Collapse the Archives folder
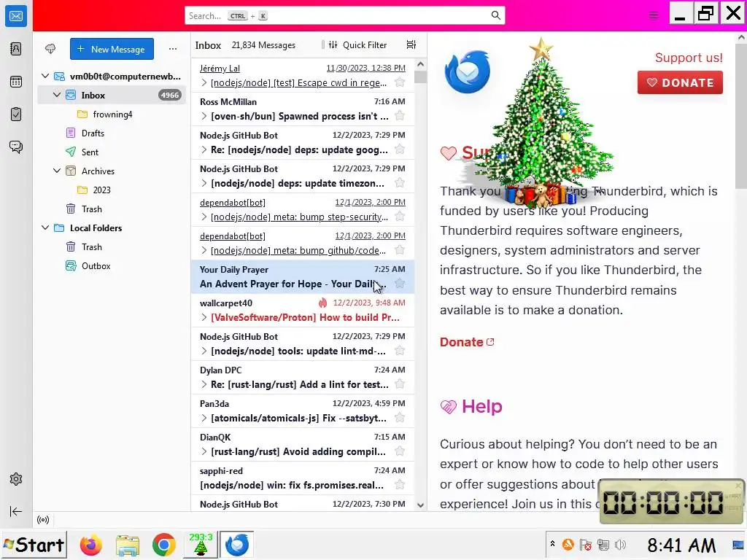Screen dimensions: 747x560 tap(57, 171)
